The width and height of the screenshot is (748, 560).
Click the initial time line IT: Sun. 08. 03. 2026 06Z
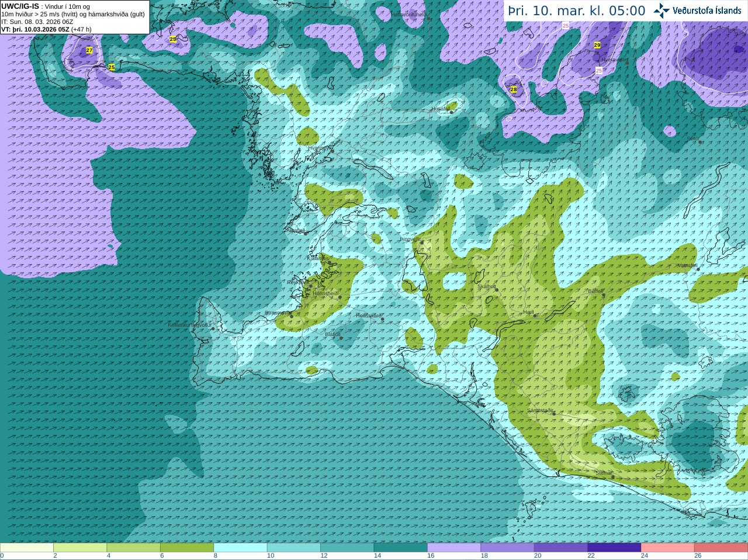[x=37, y=22]
